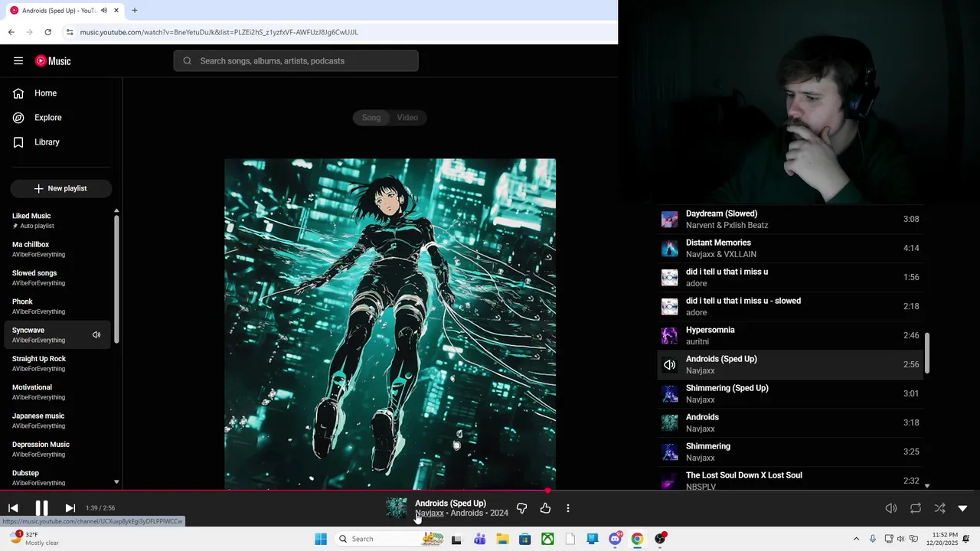The height and width of the screenshot is (551, 980).
Task: Click the queue list scrollbar
Action: click(927, 353)
